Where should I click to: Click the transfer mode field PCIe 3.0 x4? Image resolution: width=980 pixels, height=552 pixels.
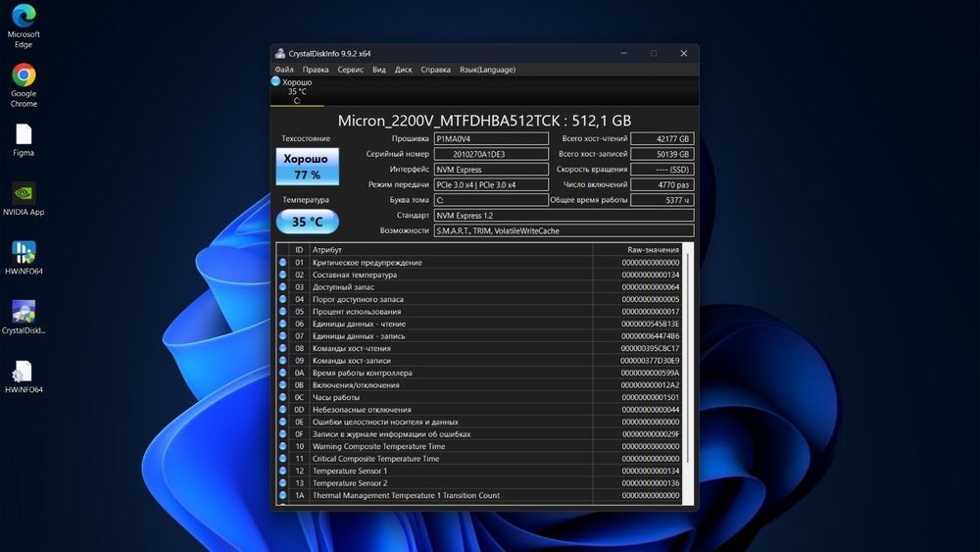(x=491, y=184)
